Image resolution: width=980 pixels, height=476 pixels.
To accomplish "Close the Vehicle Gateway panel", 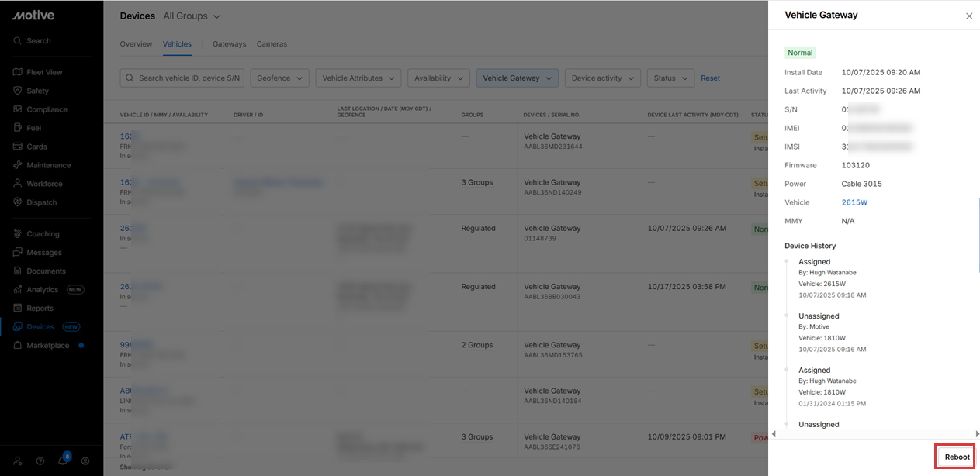I will 968,16.
